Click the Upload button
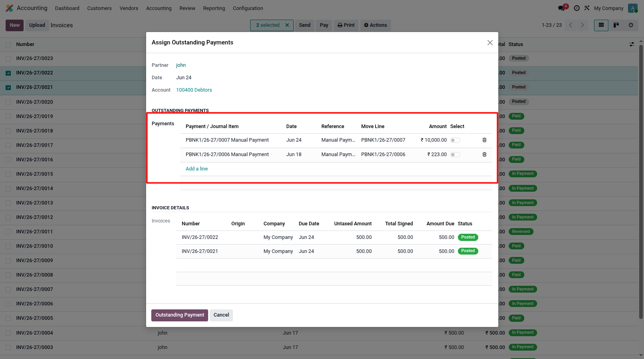 click(37, 25)
